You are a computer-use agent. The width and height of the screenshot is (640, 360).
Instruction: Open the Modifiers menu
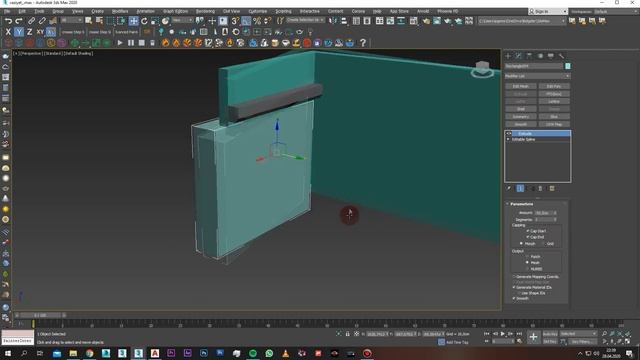click(x=120, y=11)
